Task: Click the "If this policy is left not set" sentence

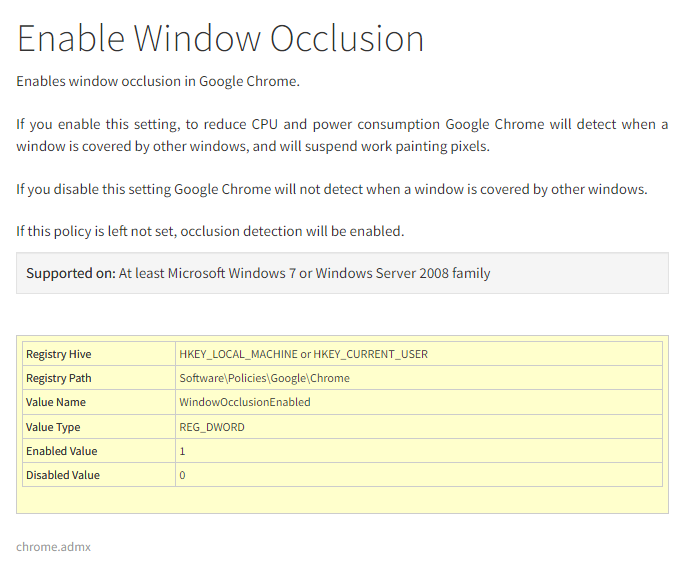Action: [x=210, y=231]
